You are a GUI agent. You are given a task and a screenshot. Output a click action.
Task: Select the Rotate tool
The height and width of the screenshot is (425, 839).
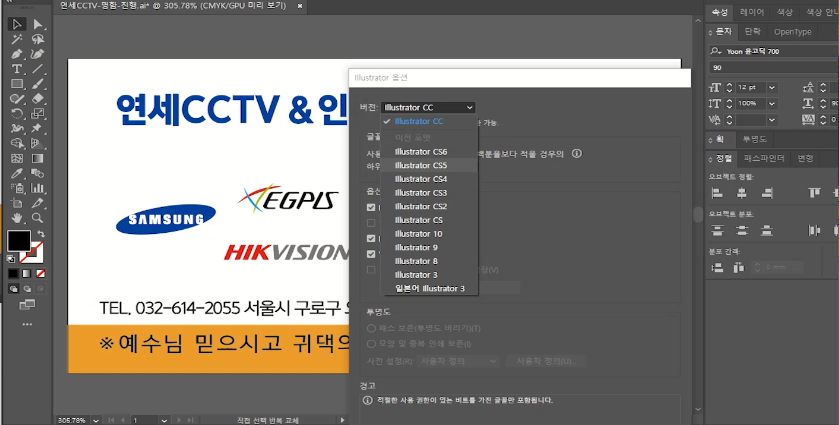pyautogui.click(x=17, y=113)
